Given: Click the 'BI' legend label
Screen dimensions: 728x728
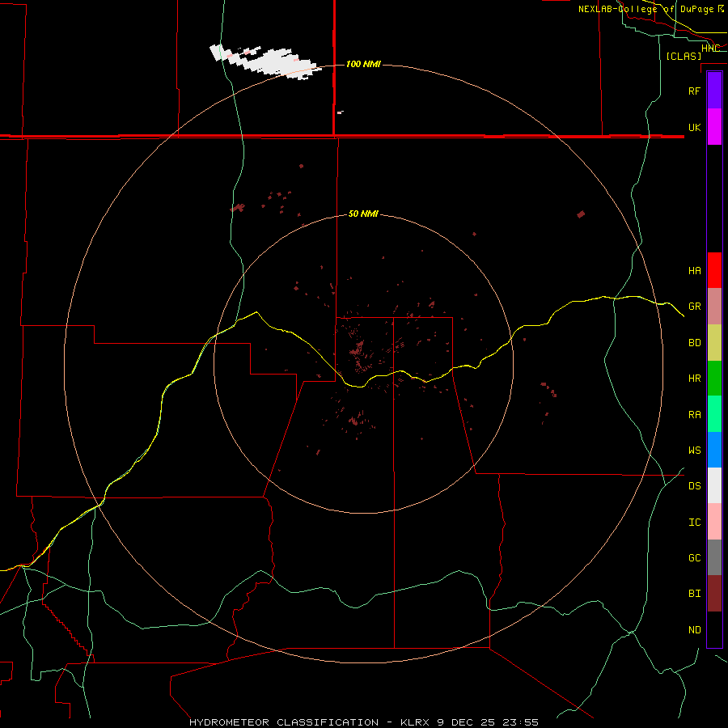Looking at the screenshot, I should [x=695, y=594].
